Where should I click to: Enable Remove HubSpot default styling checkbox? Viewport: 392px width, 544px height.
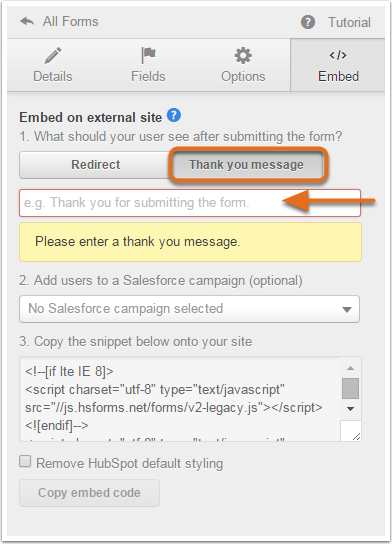pos(25,461)
